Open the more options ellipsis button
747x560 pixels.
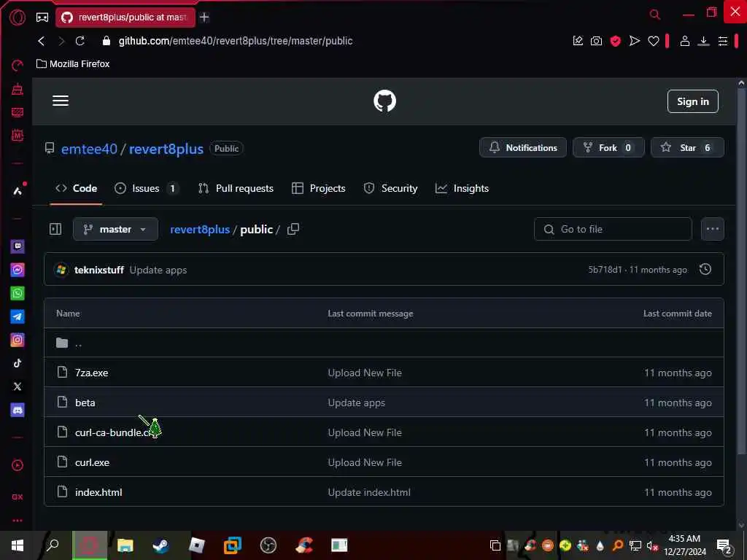tap(712, 229)
